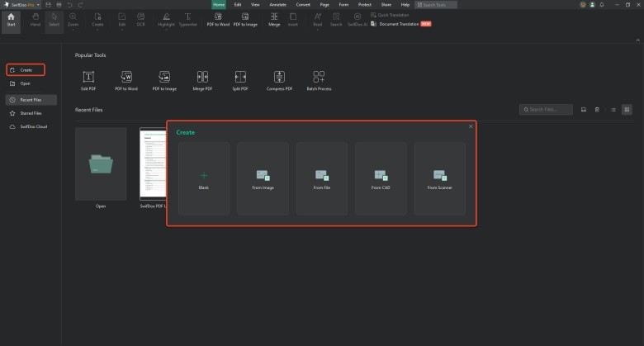Open the Open folder tile

(x=101, y=164)
